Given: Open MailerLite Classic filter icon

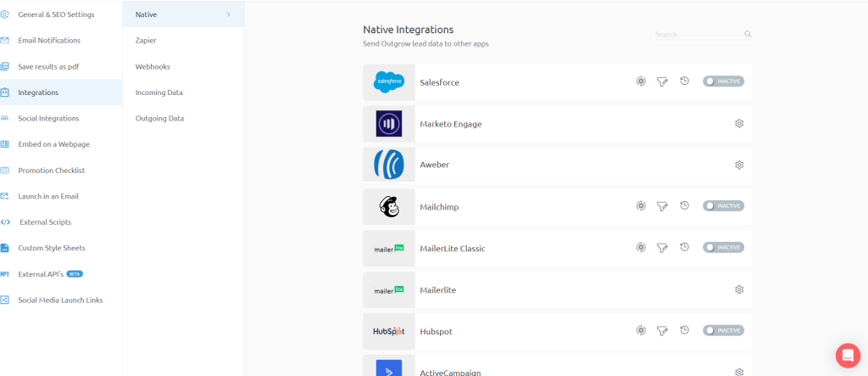Looking at the screenshot, I should (662, 247).
